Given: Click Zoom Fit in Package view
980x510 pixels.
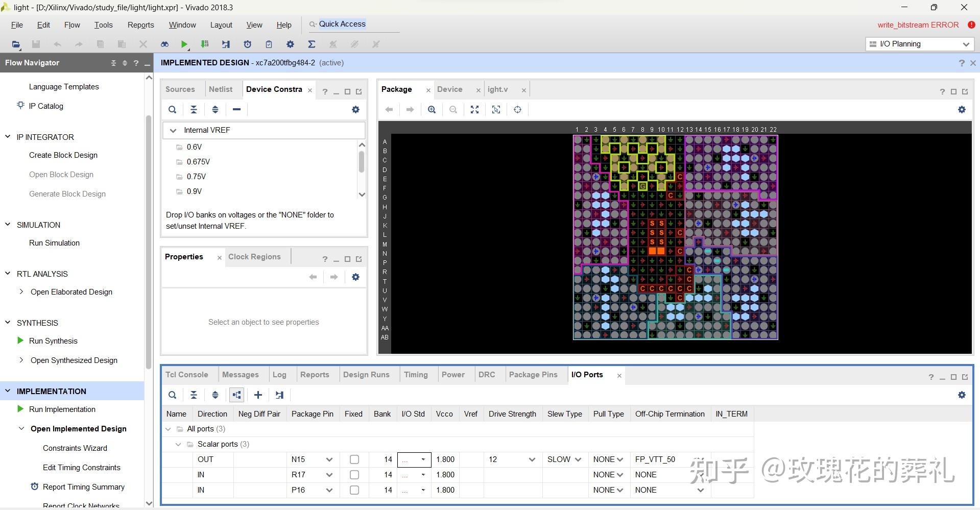Looking at the screenshot, I should [474, 110].
